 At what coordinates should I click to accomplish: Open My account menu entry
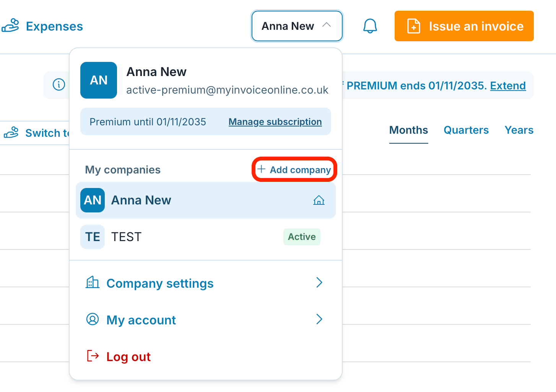pyautogui.click(x=206, y=320)
